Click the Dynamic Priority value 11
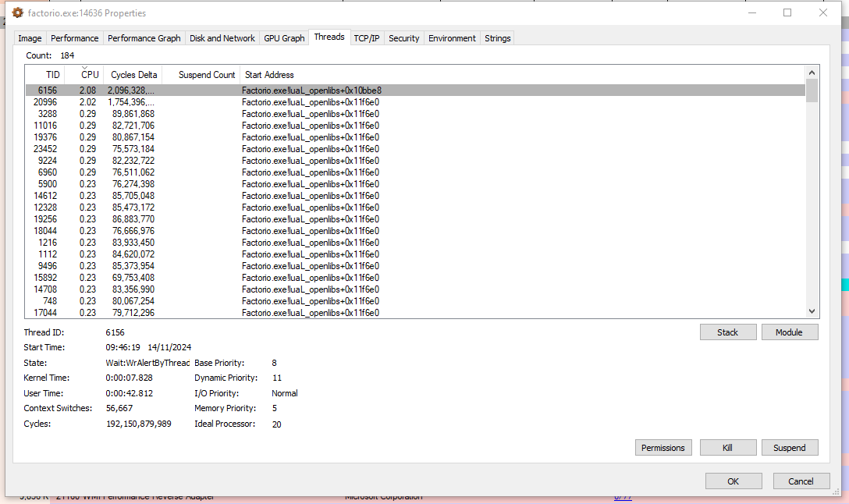Screen dimensions: 849x504 (x=277, y=378)
